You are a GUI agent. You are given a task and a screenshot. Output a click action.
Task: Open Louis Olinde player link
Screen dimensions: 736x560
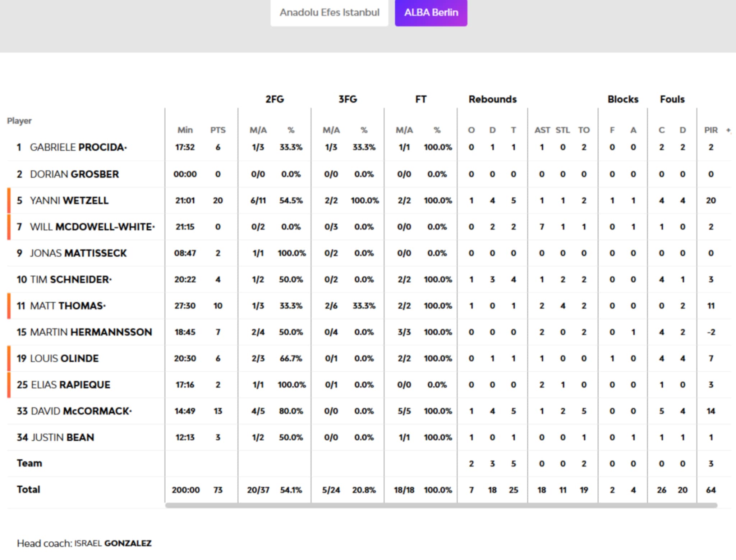[64, 359]
